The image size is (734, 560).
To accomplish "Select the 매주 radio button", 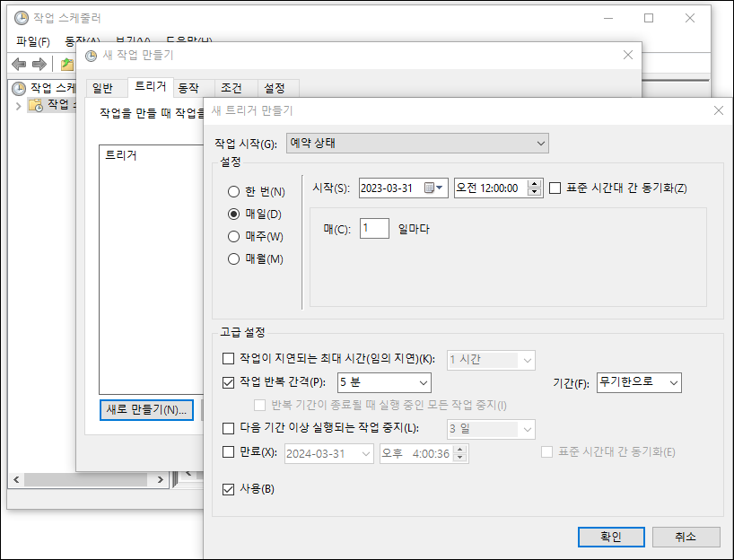I will [234, 237].
